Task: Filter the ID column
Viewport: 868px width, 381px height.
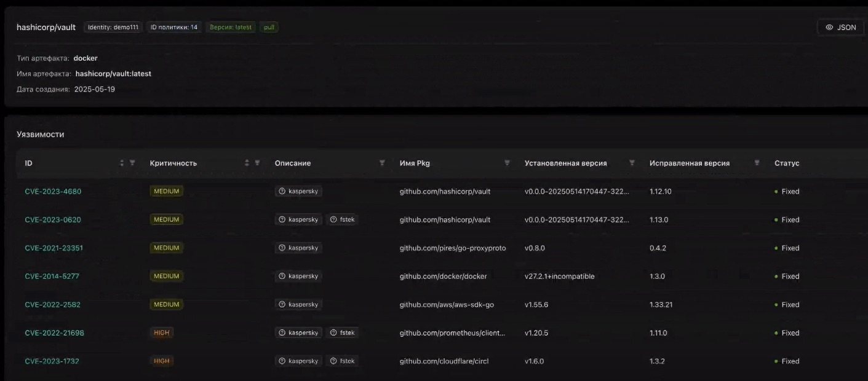Action: (x=132, y=163)
